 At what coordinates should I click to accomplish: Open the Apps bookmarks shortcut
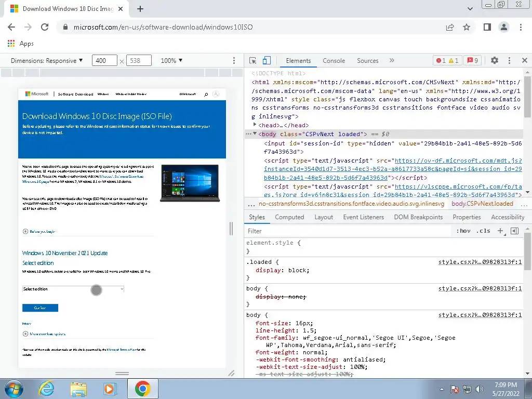coord(20,44)
